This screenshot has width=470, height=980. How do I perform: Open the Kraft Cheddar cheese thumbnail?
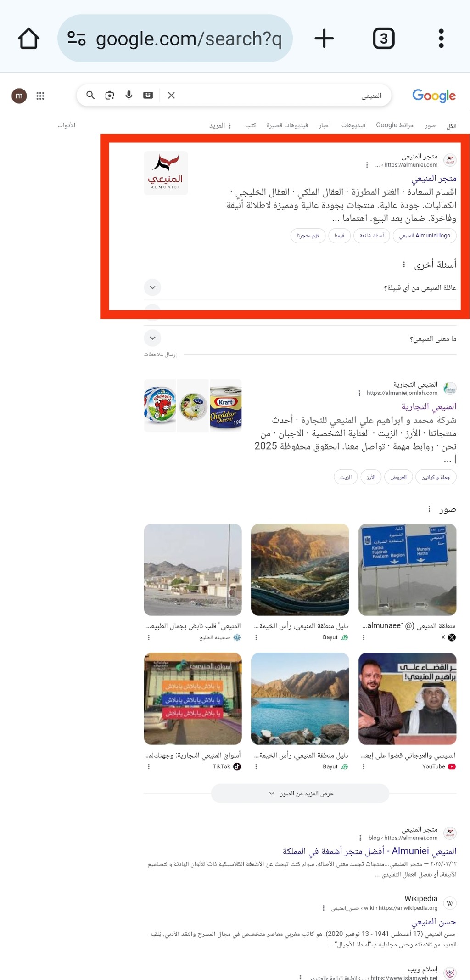click(x=226, y=406)
